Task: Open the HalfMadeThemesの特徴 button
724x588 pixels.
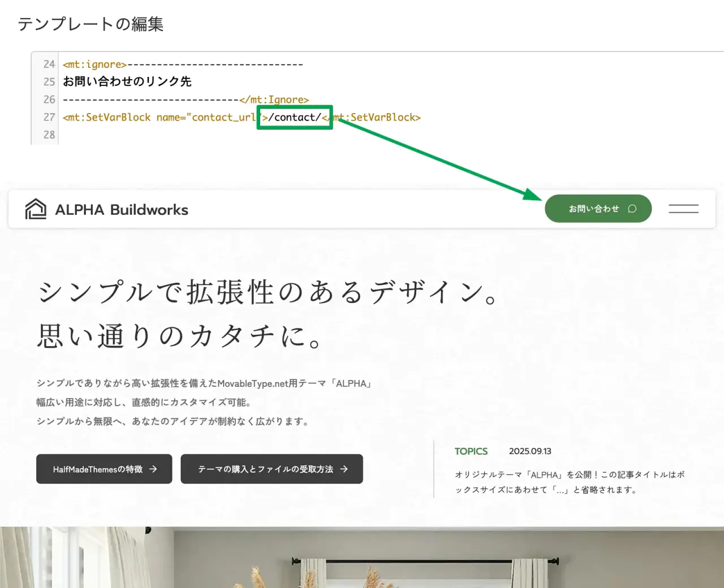Action: 98,469
